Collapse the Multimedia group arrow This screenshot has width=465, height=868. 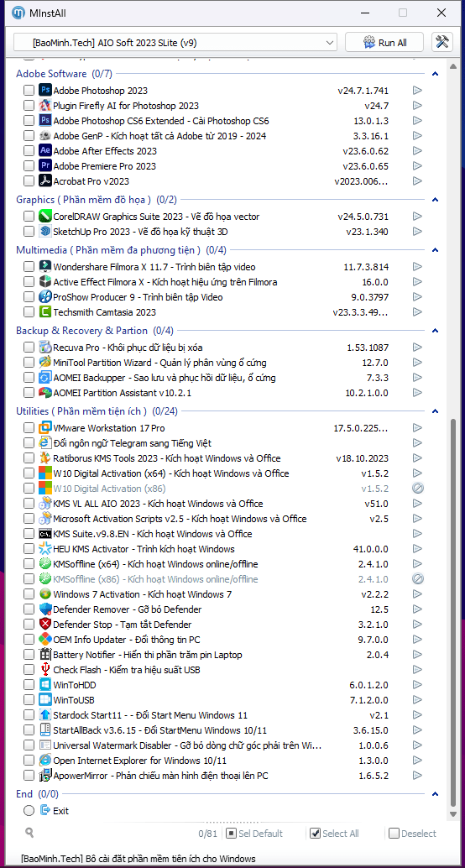pyautogui.click(x=435, y=250)
